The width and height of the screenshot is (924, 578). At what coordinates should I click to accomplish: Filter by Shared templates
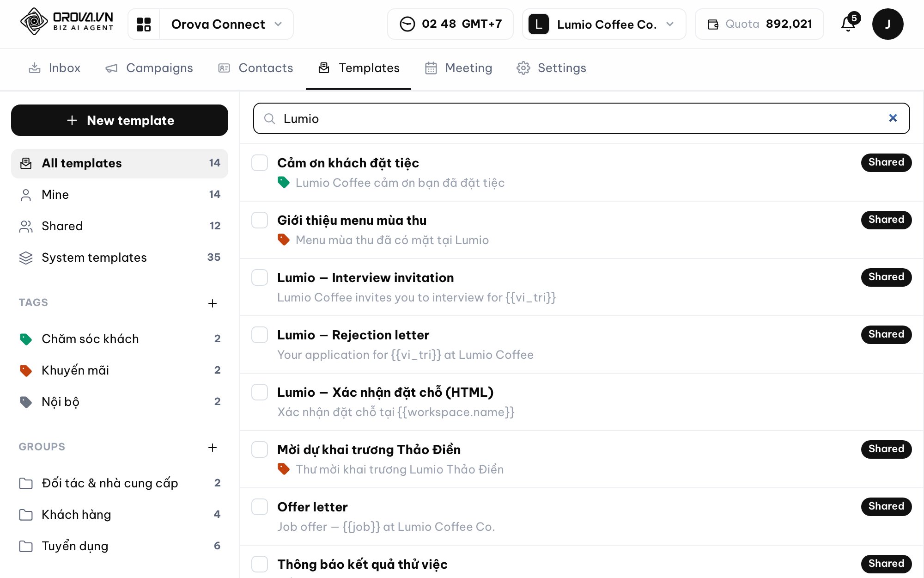point(120,226)
